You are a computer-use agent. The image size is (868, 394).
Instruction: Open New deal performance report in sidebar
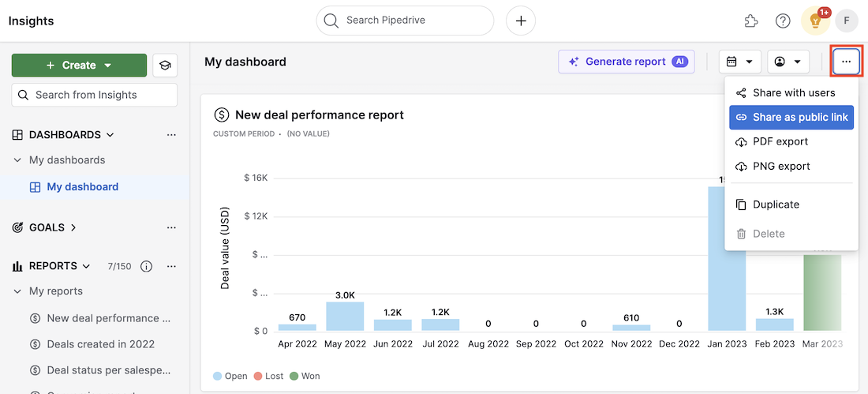click(x=110, y=318)
